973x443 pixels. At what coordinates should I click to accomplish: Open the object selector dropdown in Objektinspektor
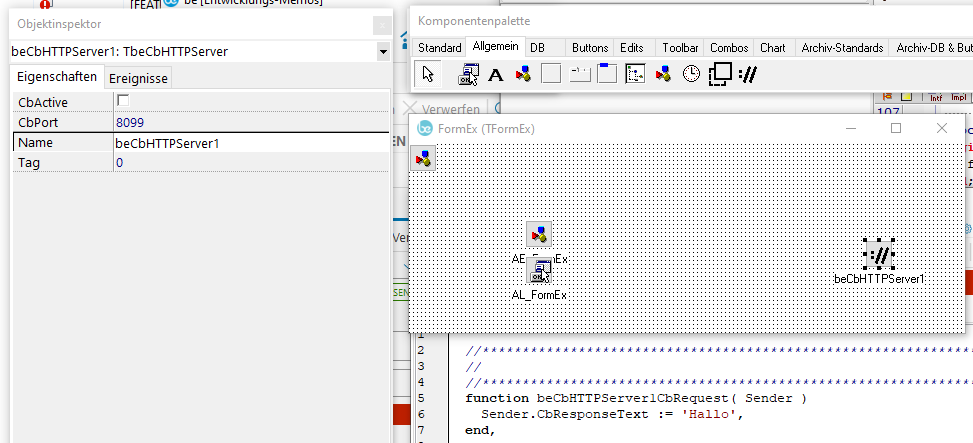(x=383, y=51)
